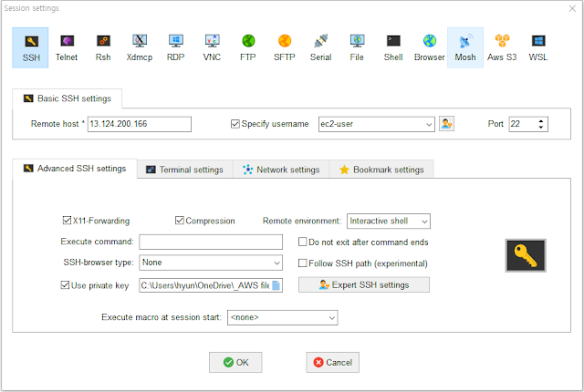Open the Remote environment dropdown
Viewport: 584px width, 392px height.
(424, 222)
